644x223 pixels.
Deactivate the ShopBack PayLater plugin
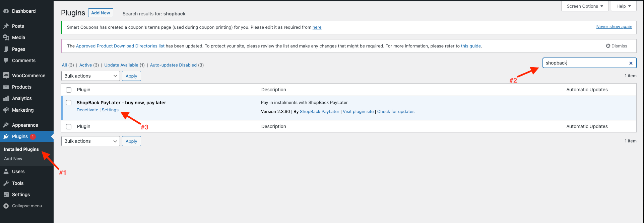coord(87,110)
